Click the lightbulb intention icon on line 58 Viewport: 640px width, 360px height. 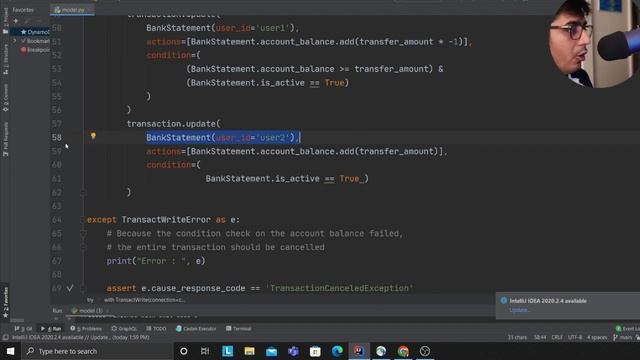93,136
